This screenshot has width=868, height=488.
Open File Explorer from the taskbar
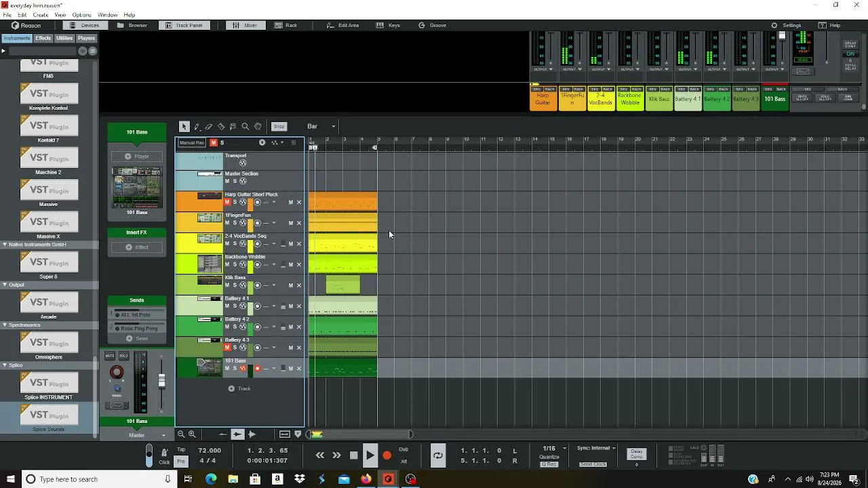233,479
